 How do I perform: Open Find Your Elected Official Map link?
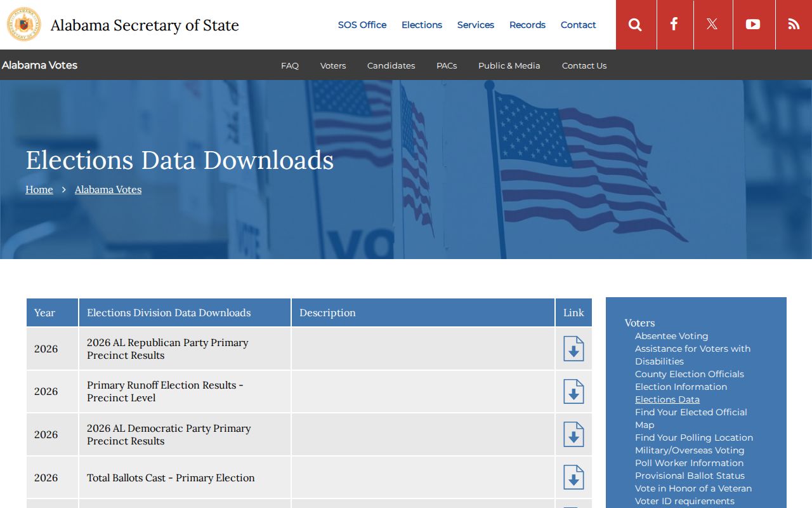pos(691,418)
